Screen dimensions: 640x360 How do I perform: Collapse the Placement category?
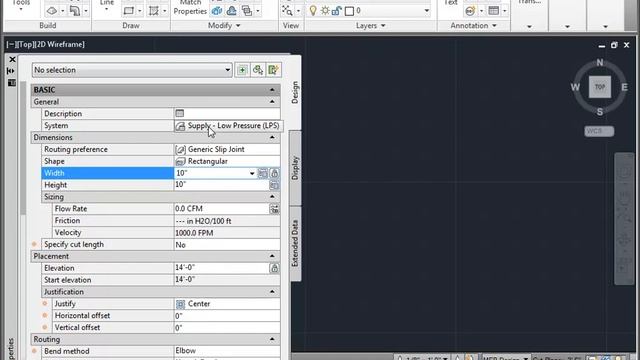tap(272, 256)
